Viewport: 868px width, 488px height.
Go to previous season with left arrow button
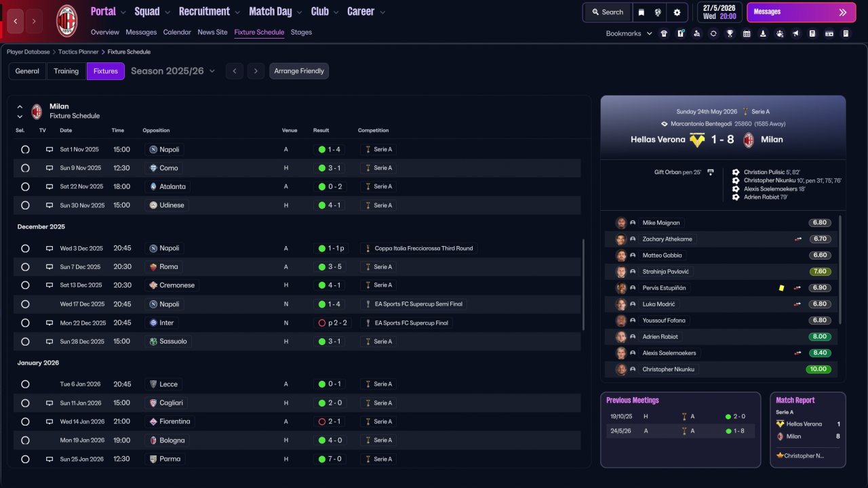click(x=234, y=71)
